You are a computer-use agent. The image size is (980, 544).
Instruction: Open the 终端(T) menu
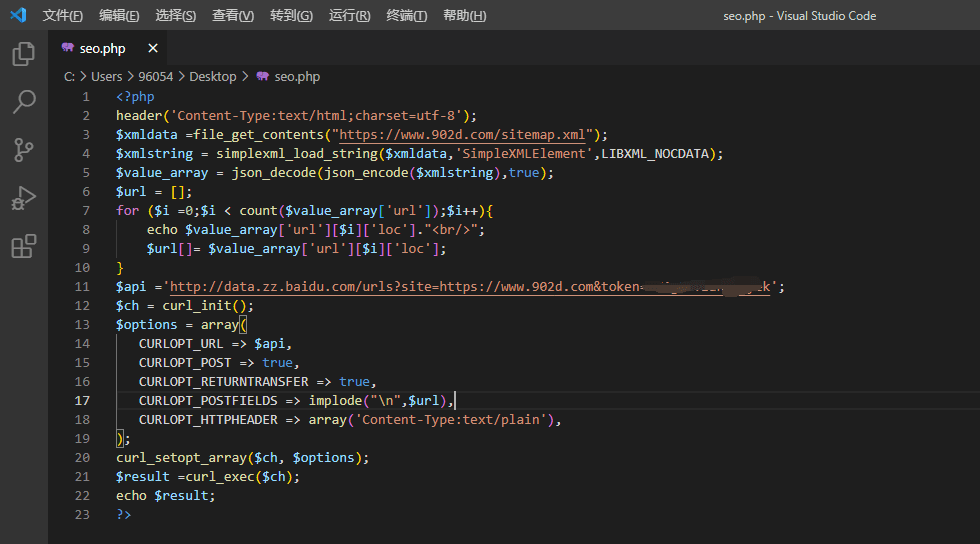tap(406, 16)
